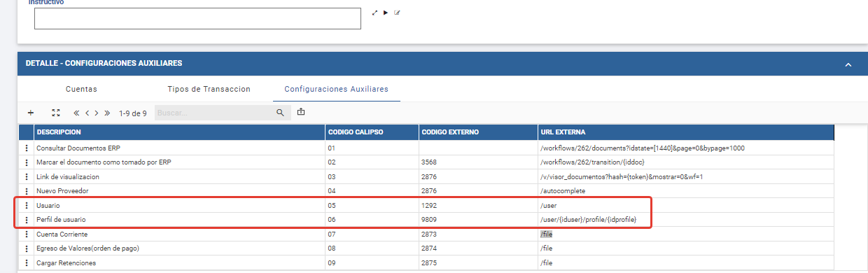Open row menu for Cargar Retenciones
The height and width of the screenshot is (273, 868).
[27, 262]
